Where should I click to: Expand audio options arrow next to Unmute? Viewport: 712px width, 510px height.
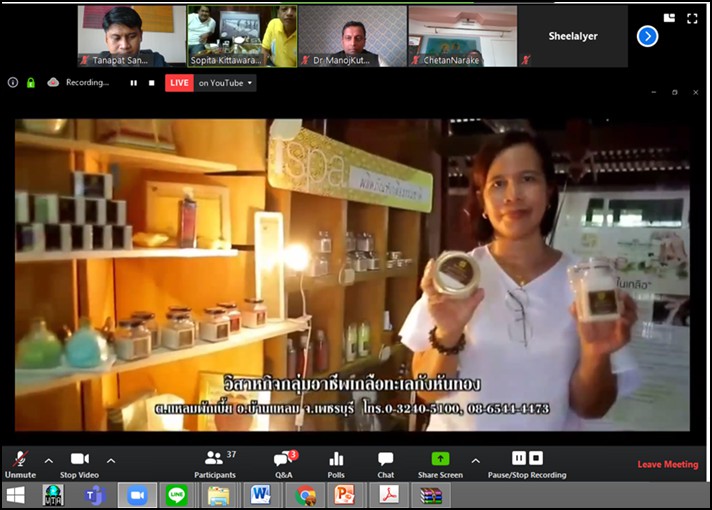pos(48,460)
